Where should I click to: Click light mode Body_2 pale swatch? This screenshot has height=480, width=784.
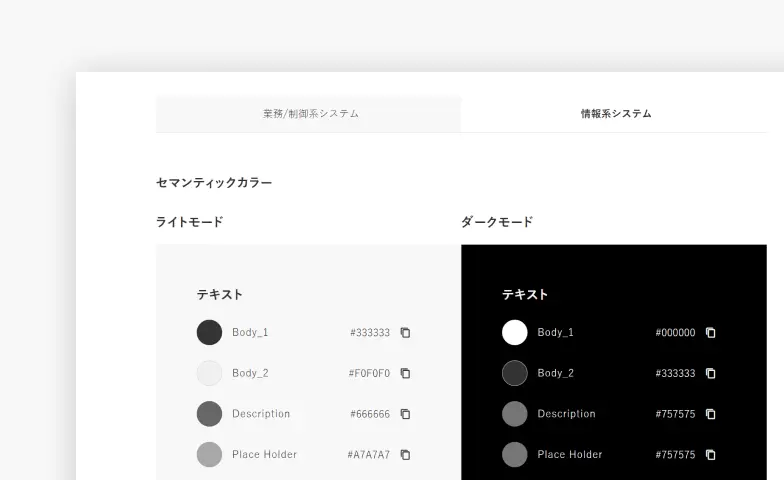point(209,373)
